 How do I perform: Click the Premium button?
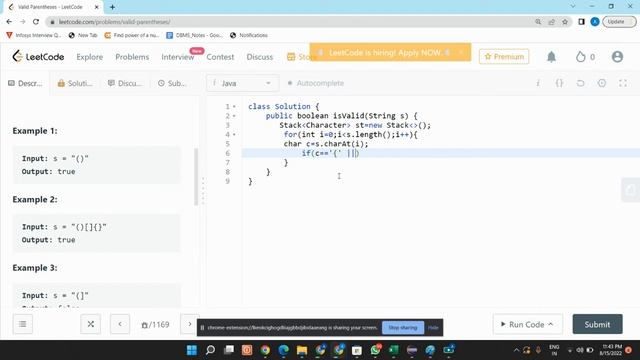[504, 57]
